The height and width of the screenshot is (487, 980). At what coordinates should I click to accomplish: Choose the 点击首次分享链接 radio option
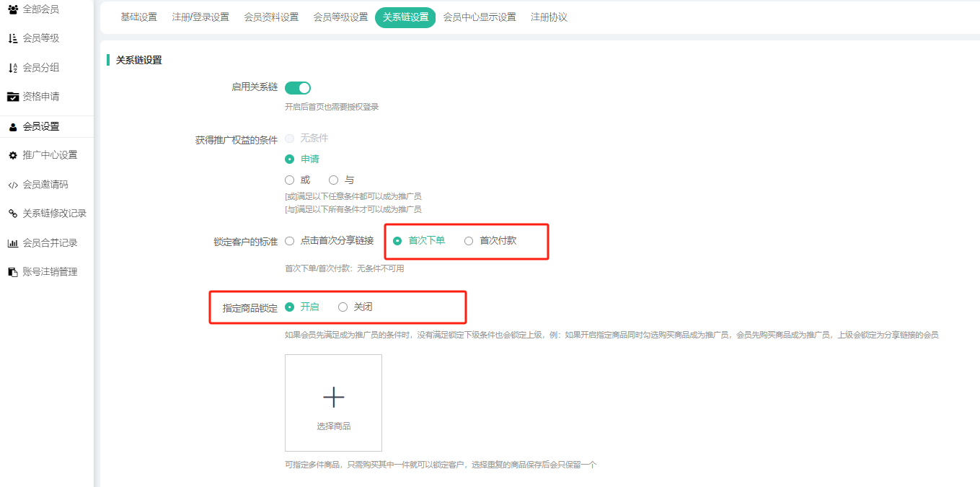(290, 241)
